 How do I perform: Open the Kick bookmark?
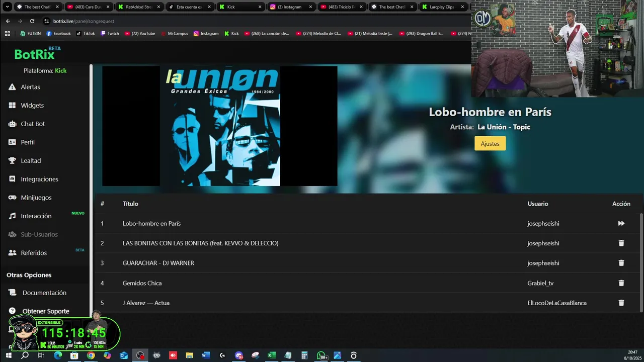coord(231,34)
